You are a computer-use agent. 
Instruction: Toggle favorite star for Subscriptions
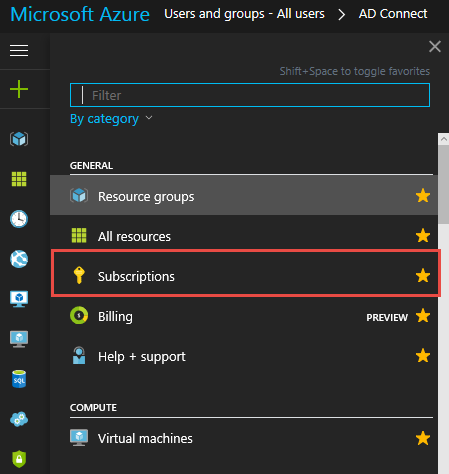(x=423, y=276)
